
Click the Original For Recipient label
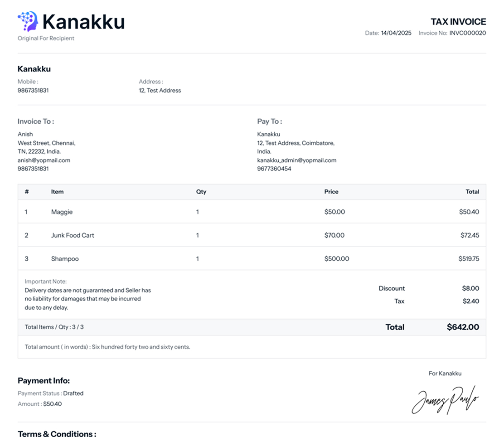coord(46,38)
